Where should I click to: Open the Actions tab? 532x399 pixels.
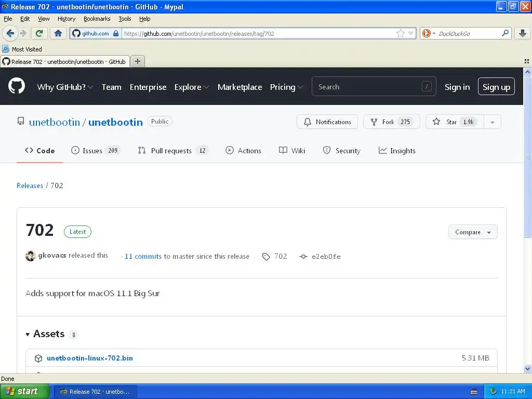pos(243,151)
